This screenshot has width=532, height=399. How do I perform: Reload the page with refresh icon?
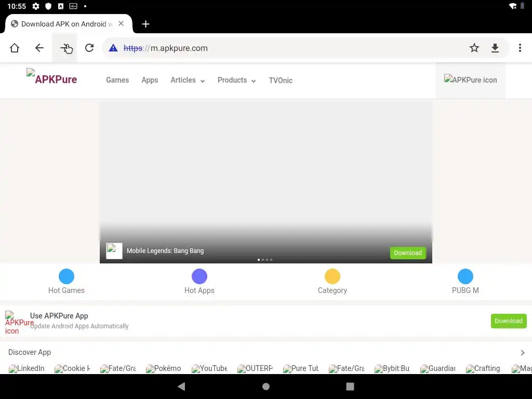[89, 48]
